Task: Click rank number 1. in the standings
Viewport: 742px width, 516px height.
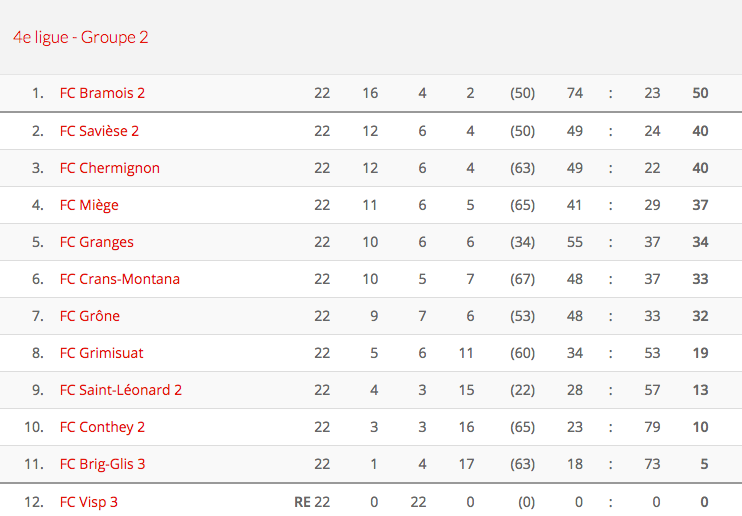Action: [x=38, y=93]
